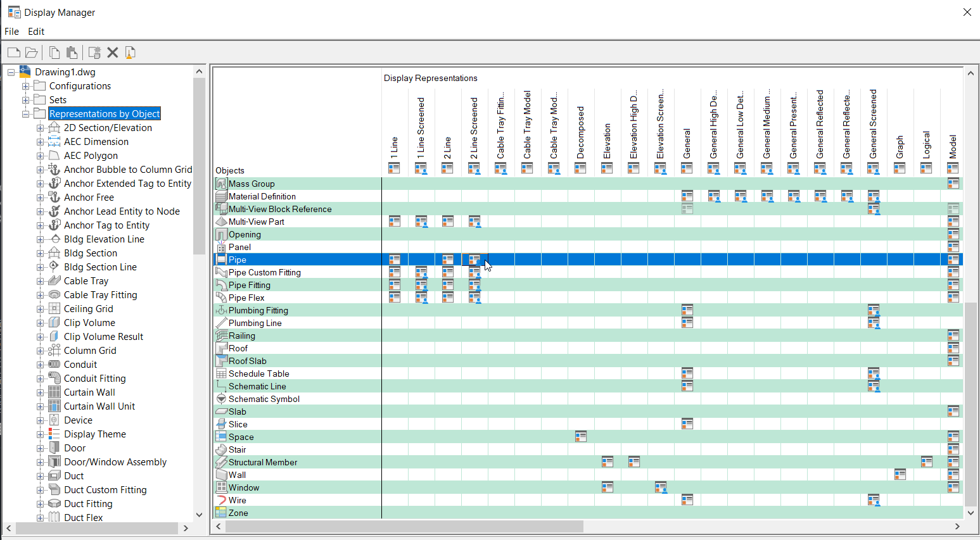This screenshot has width=980, height=540.
Task: Expand the Configurations folder node
Action: pos(26,86)
